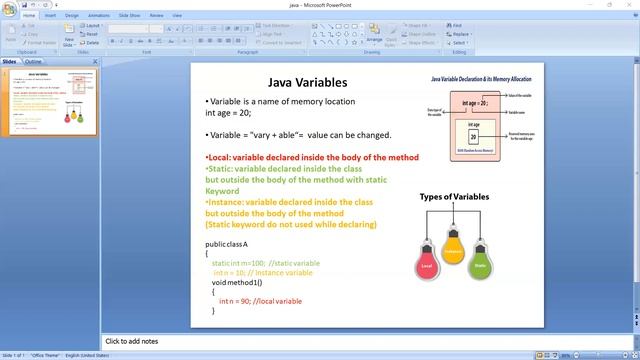This screenshot has height=360, width=640.
Task: Select Java Variables slide thumbnail
Action: pyautogui.click(x=53, y=102)
